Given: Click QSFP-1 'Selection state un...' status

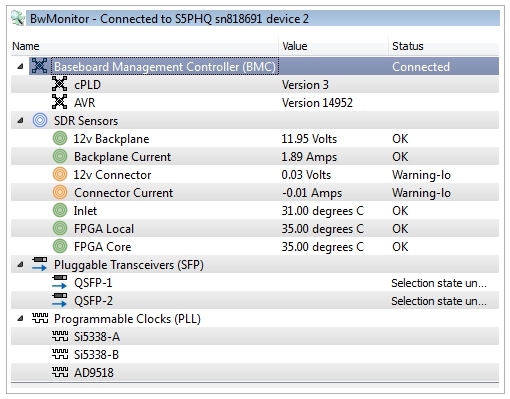Looking at the screenshot, I should [439, 283].
